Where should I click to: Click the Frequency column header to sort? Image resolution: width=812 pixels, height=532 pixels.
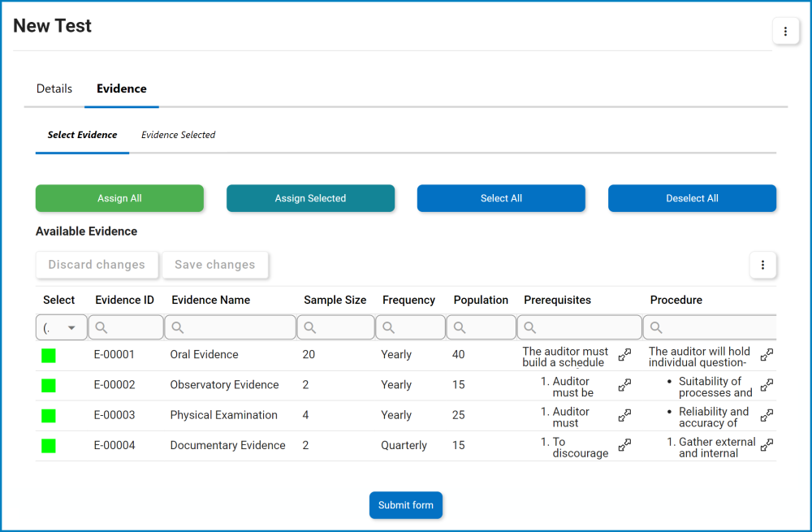pyautogui.click(x=408, y=300)
